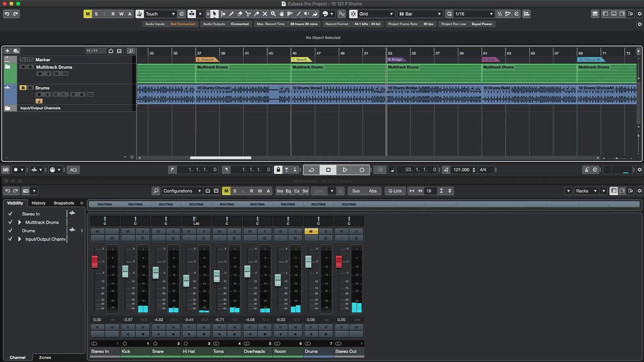644x362 pixels.
Task: Select the Draw pencil tool
Action: click(x=231, y=14)
